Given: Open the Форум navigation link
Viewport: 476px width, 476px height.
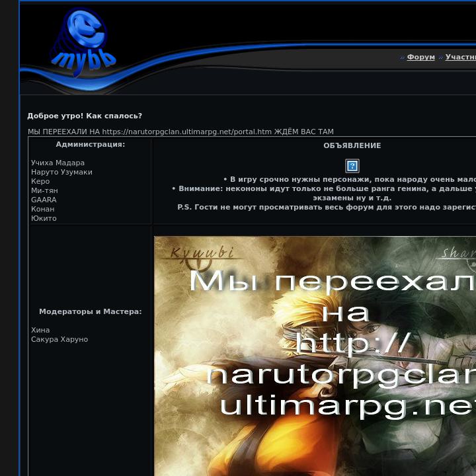Looking at the screenshot, I should click(420, 57).
